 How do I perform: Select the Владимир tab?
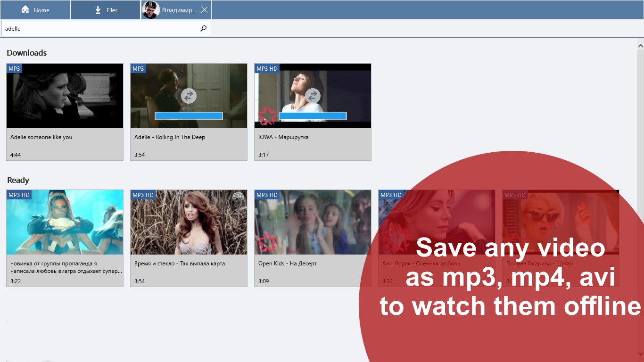(x=176, y=10)
